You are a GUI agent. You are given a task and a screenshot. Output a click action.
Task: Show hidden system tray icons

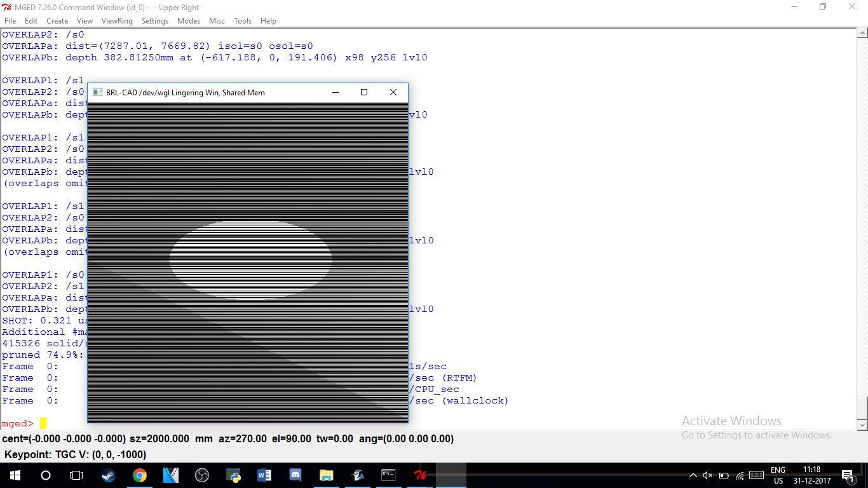tap(693, 475)
